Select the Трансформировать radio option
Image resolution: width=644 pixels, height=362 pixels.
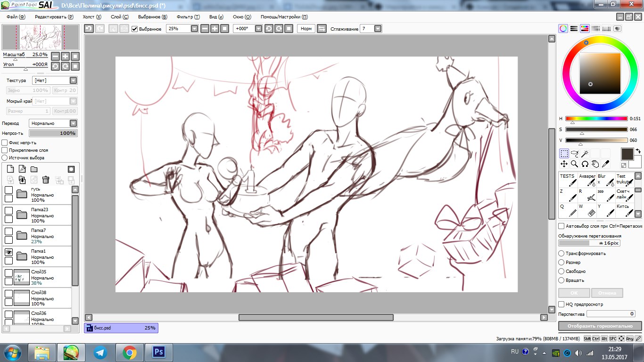pyautogui.click(x=561, y=254)
